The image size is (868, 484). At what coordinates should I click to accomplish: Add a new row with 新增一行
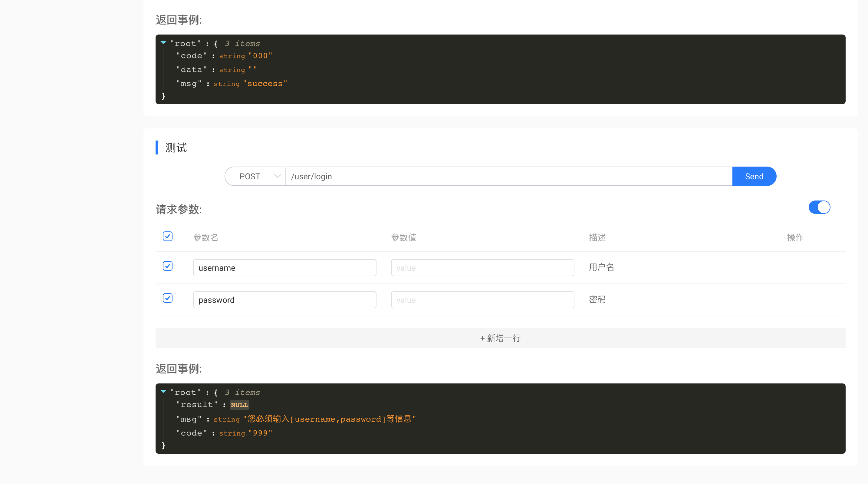tap(500, 338)
